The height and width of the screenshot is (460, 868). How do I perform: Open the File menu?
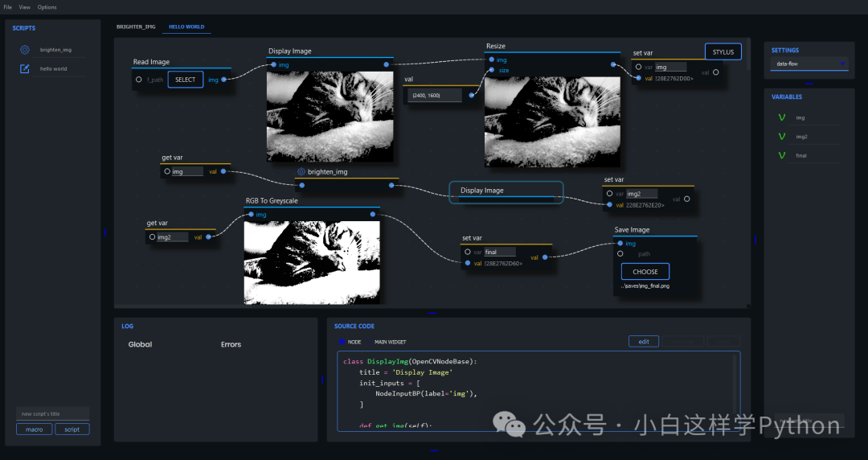[x=8, y=7]
